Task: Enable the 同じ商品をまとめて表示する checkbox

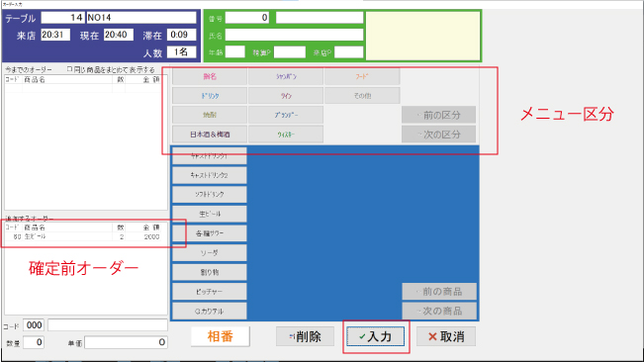Action: click(69, 69)
